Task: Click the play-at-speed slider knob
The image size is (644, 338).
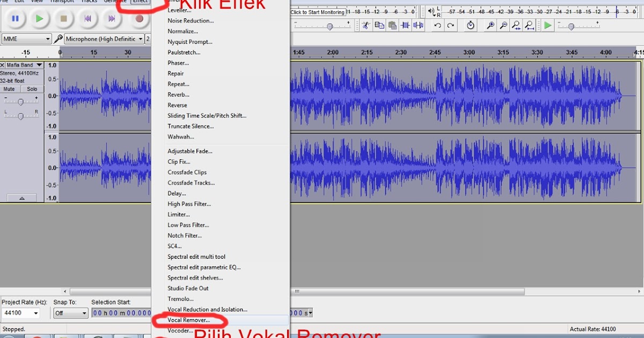Action: (571, 26)
